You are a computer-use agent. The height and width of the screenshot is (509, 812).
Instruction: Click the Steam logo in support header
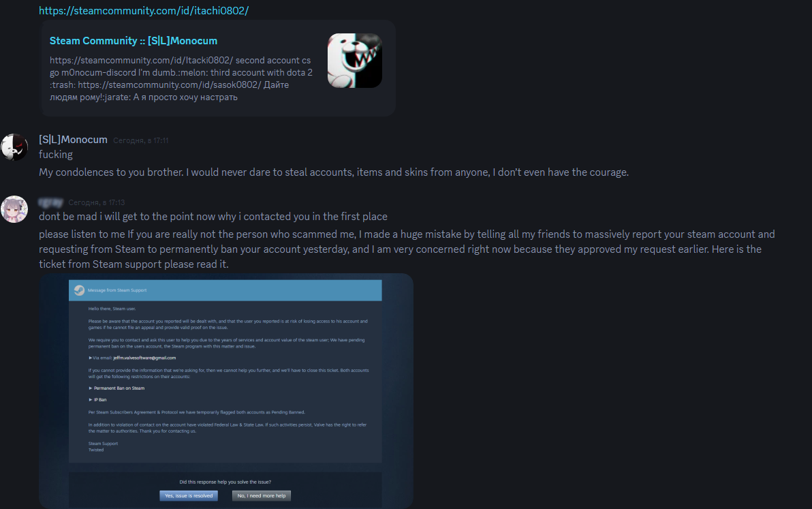(79, 290)
